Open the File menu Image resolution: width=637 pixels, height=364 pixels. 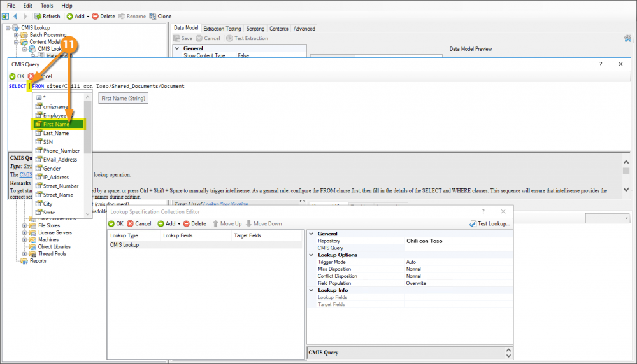point(11,6)
